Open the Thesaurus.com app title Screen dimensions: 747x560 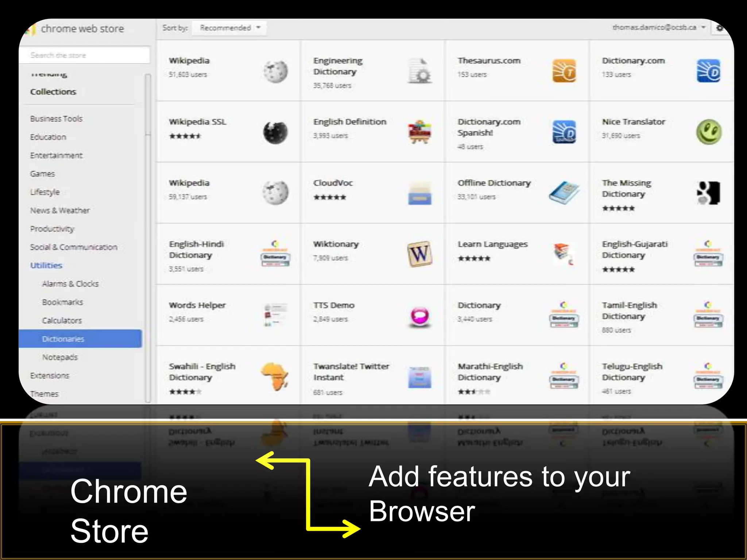pos(489,61)
